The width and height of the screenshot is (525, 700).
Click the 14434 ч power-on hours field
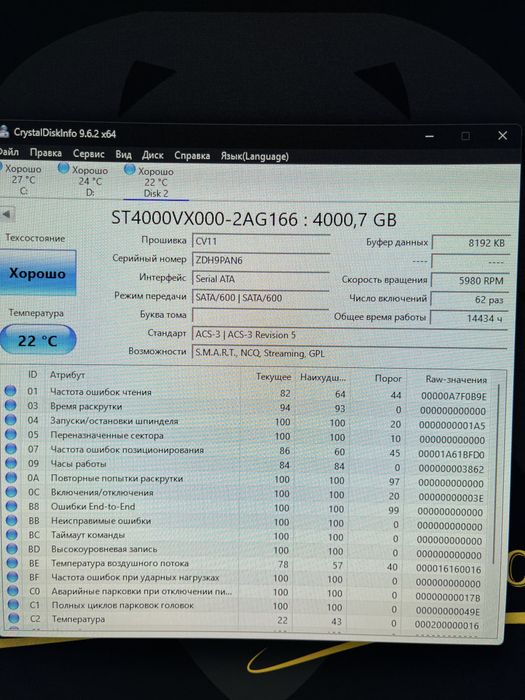click(x=469, y=318)
